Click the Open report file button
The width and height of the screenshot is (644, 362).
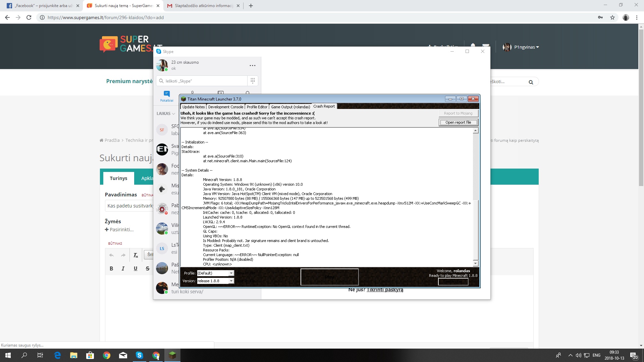tap(458, 122)
